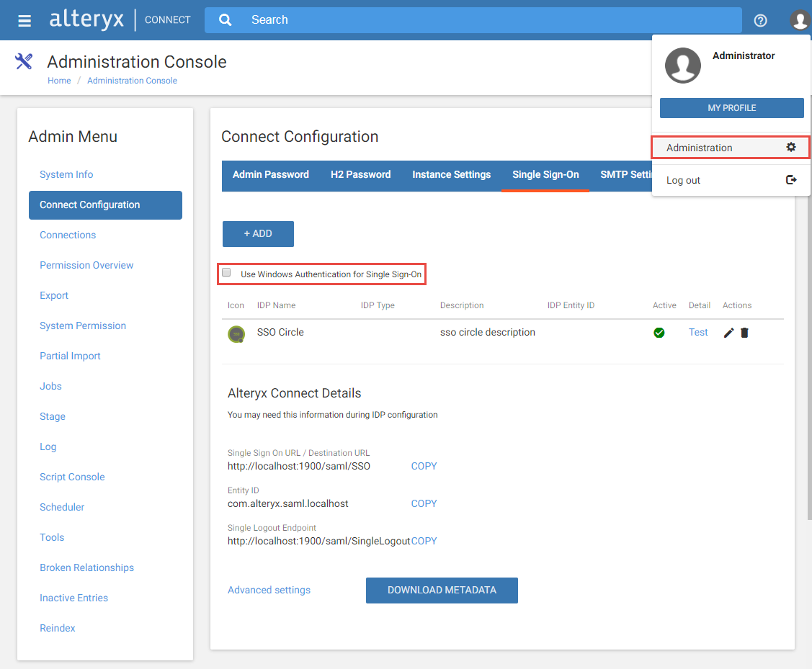Viewport: 812px width, 669px height.
Task: Open the hamburger navigation menu
Action: point(24,20)
